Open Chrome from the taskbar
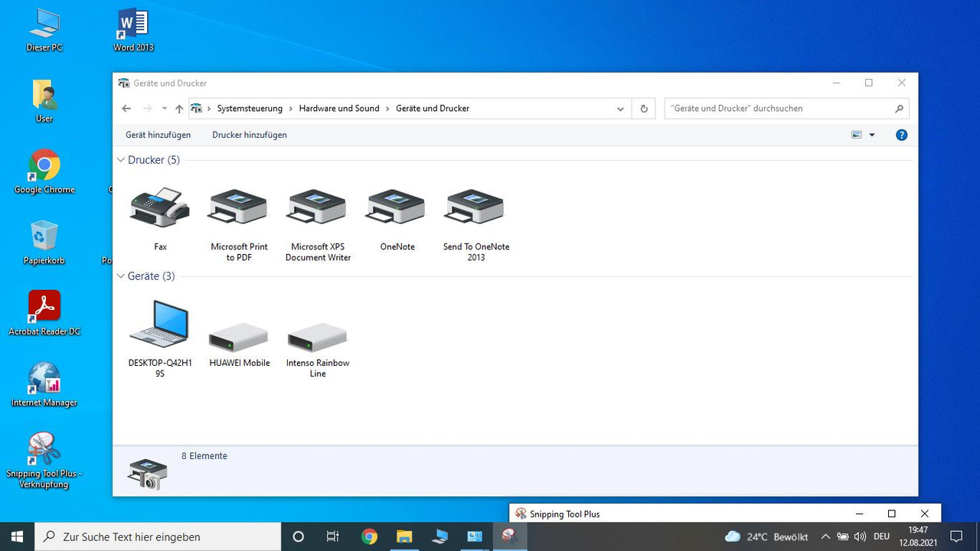Viewport: 980px width, 551px height. click(369, 536)
